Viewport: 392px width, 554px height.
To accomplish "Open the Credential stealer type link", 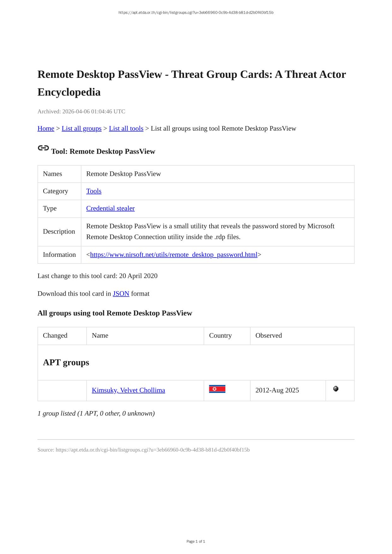I will (x=110, y=209).
